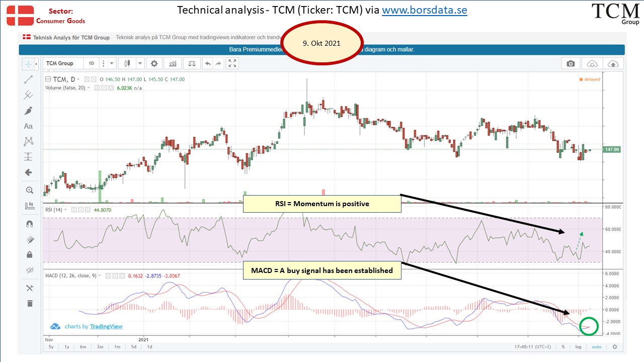
Task: Choose the pitchfork tool
Action: coord(29,95)
